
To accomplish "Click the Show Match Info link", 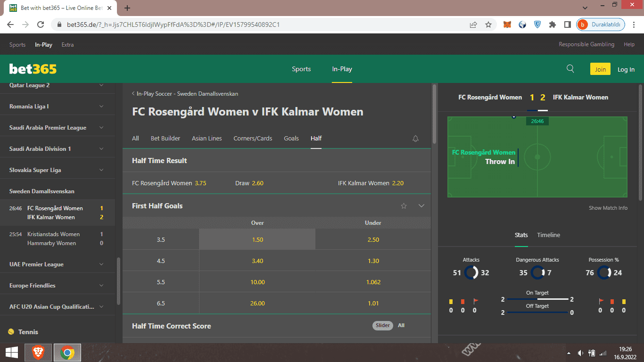I will coord(608,208).
